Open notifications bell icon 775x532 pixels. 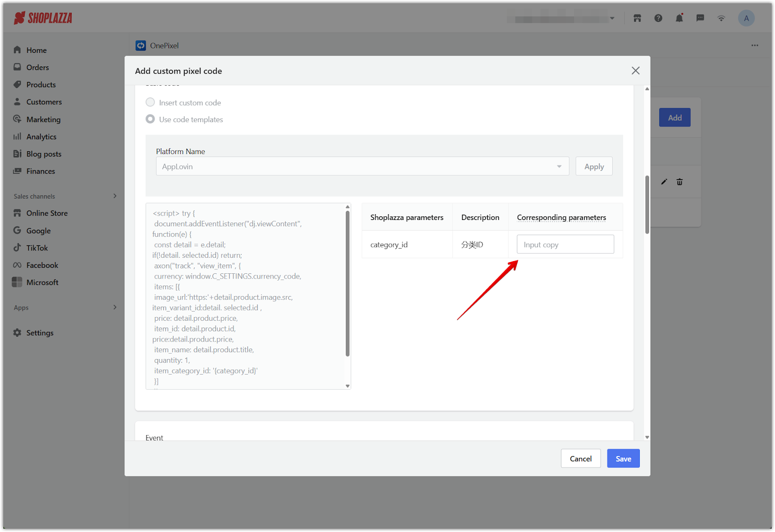point(680,18)
